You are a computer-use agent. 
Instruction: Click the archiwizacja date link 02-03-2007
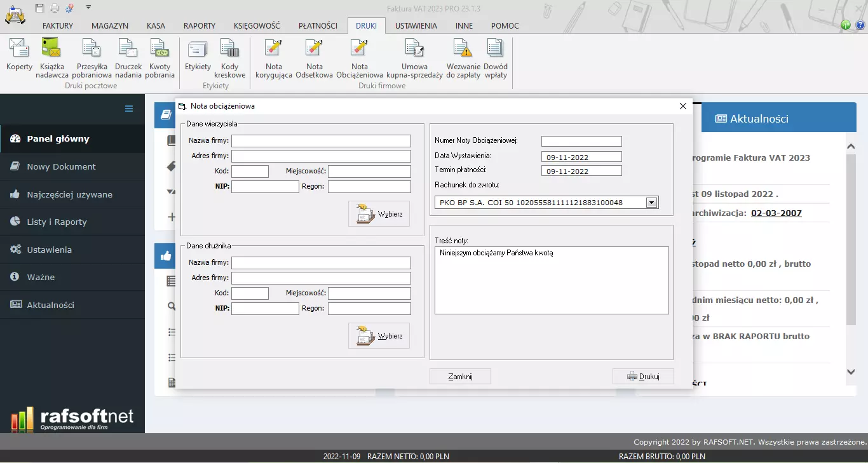(x=776, y=213)
